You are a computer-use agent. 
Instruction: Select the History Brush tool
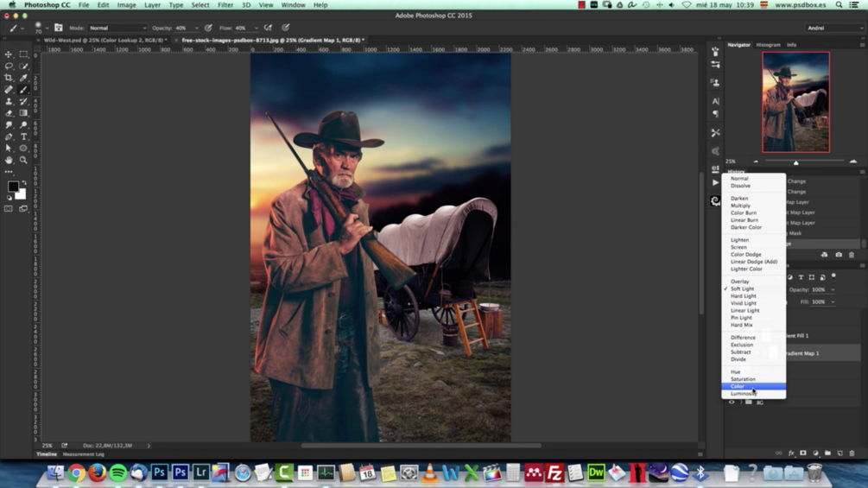coord(23,101)
